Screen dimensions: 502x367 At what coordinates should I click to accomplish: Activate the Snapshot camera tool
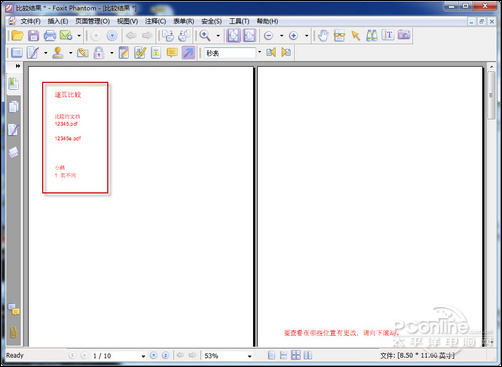(x=404, y=35)
